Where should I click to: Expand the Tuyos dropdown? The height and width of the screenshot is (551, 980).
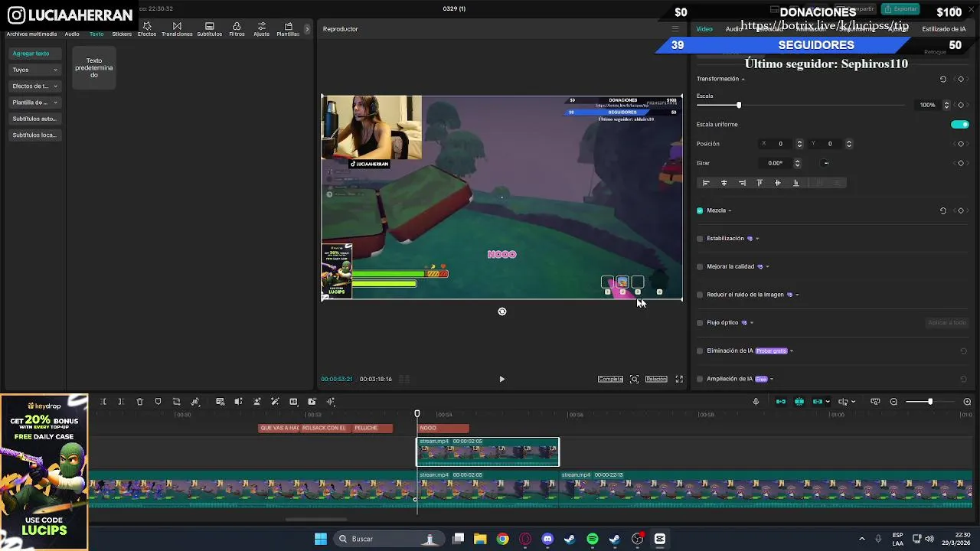pos(34,70)
